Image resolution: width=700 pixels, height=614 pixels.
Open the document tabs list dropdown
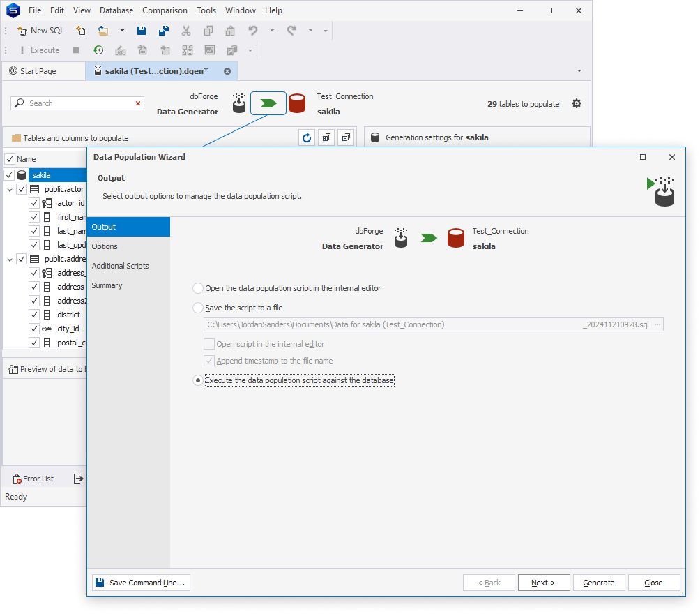click(x=579, y=70)
